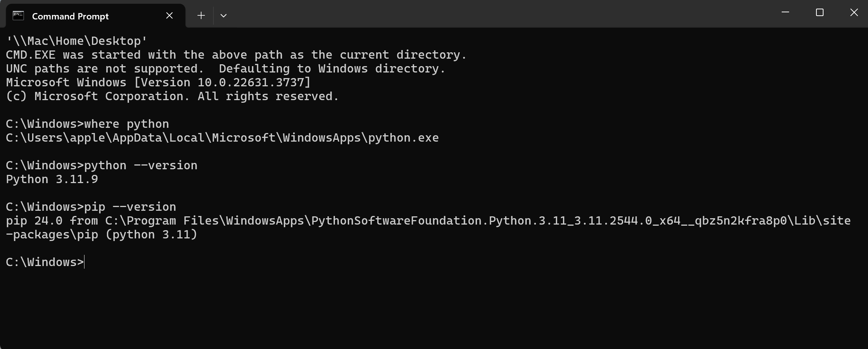The image size is (868, 349).
Task: Click the 'pip --version' command text
Action: tap(130, 207)
